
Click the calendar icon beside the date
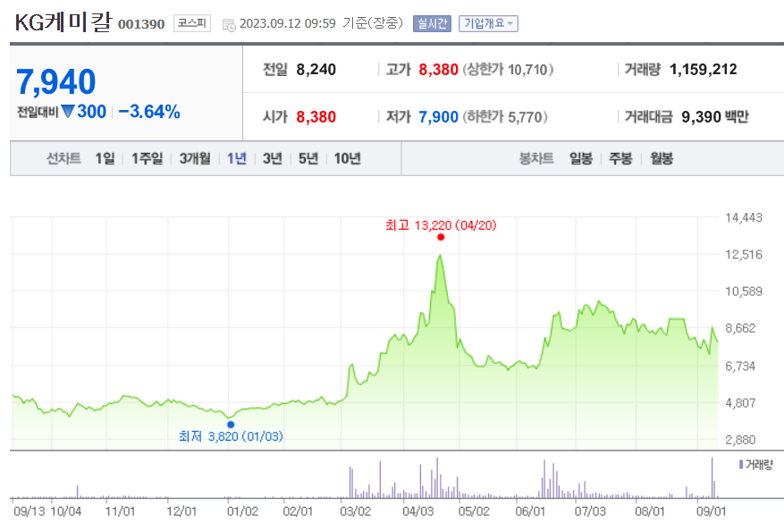click(229, 24)
